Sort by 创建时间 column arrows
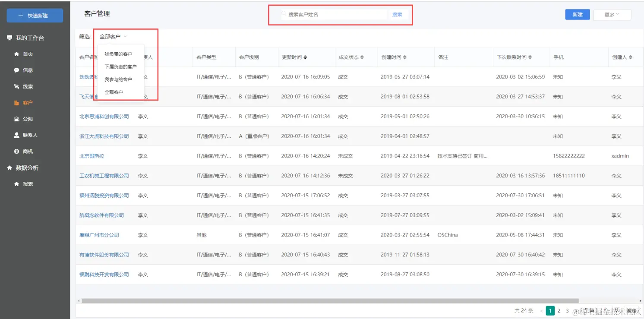This screenshot has height=319, width=644. 405,57
